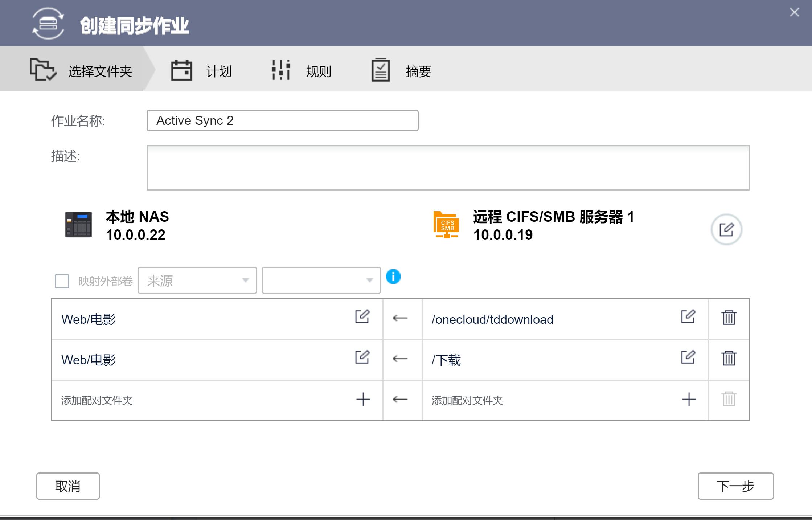812x520 pixels.
Task: Click the 取消 button
Action: pyautogui.click(x=68, y=486)
